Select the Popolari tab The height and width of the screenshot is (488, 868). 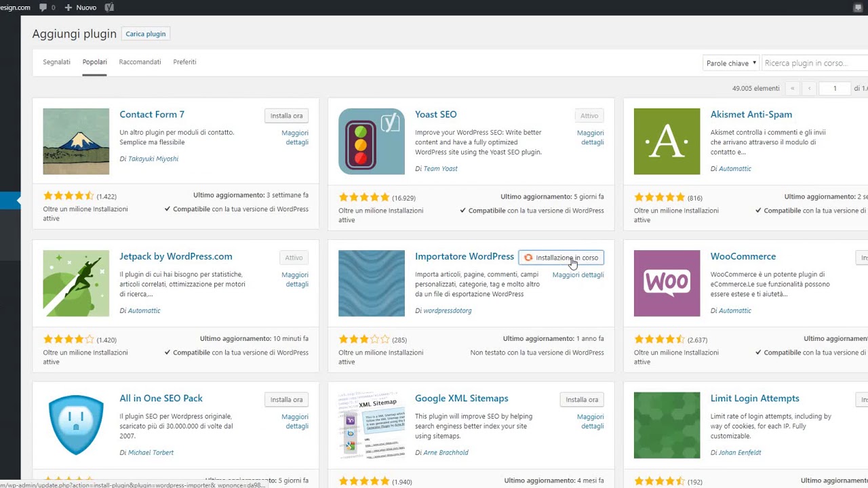pos(95,62)
